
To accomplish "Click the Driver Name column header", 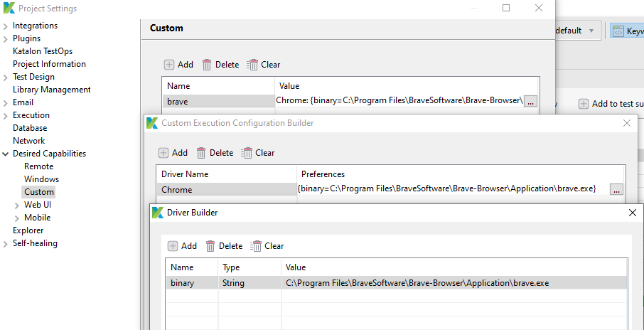I will 227,174.
